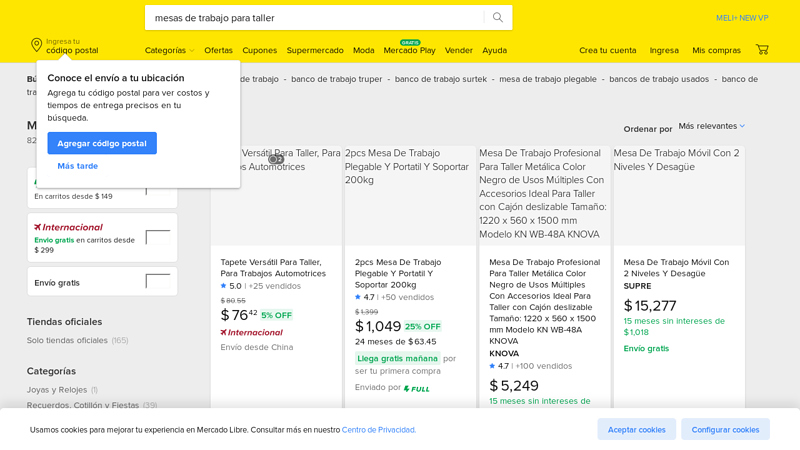The width and height of the screenshot is (800, 450).
Task: Open the Ofertas menu item
Action: 218,50
